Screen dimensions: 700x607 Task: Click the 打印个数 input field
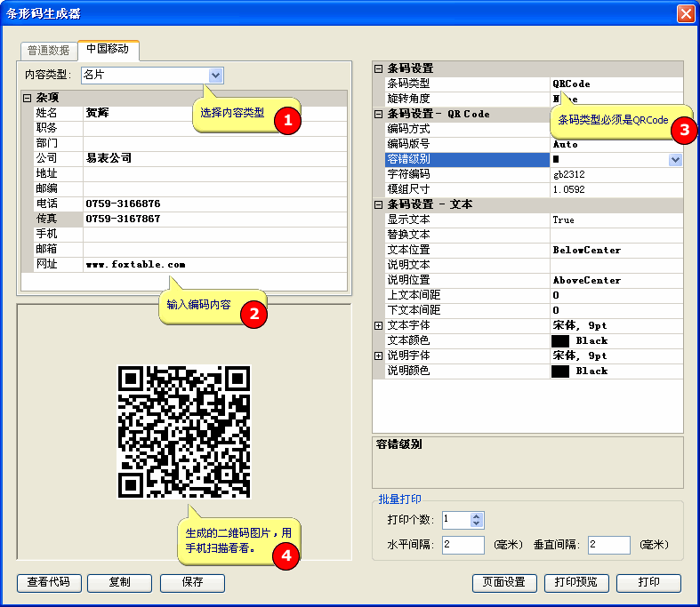tap(456, 520)
